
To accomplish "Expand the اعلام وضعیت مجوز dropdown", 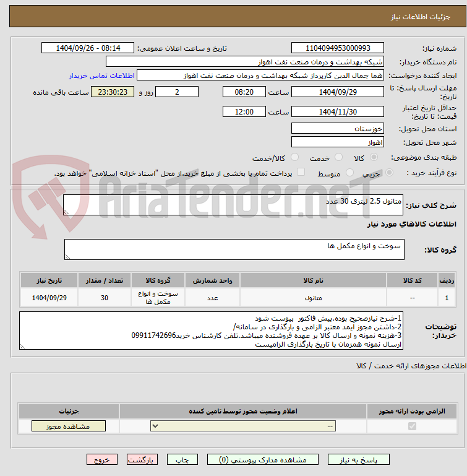I will point(243,426).
